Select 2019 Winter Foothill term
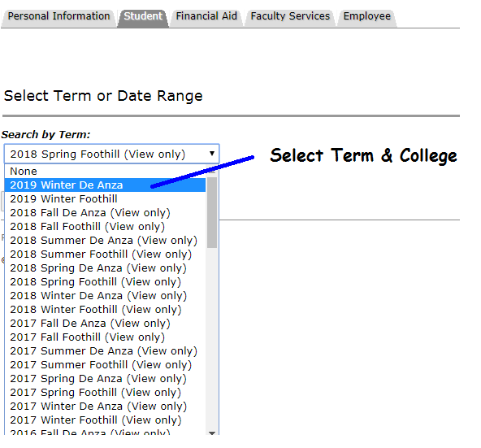 click(x=105, y=198)
